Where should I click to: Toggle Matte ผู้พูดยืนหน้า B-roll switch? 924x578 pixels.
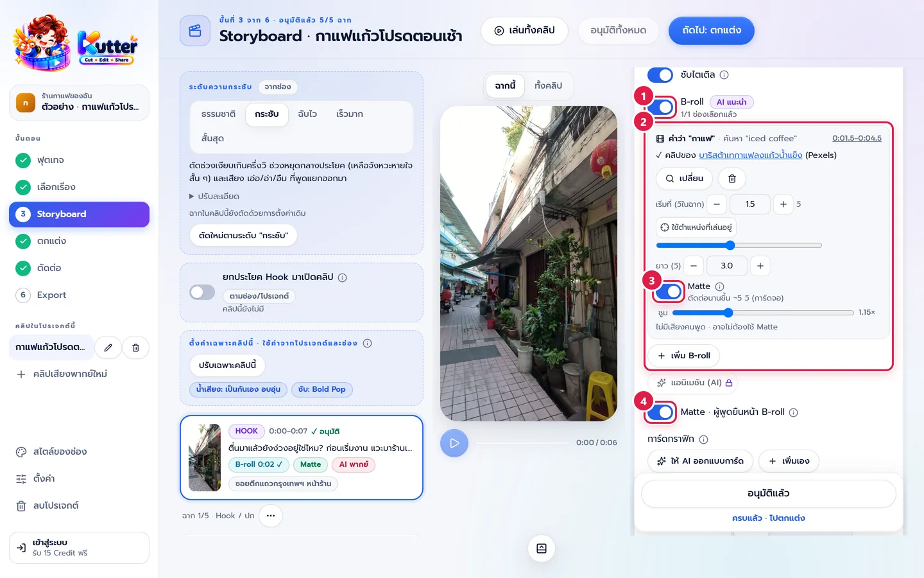coord(660,412)
